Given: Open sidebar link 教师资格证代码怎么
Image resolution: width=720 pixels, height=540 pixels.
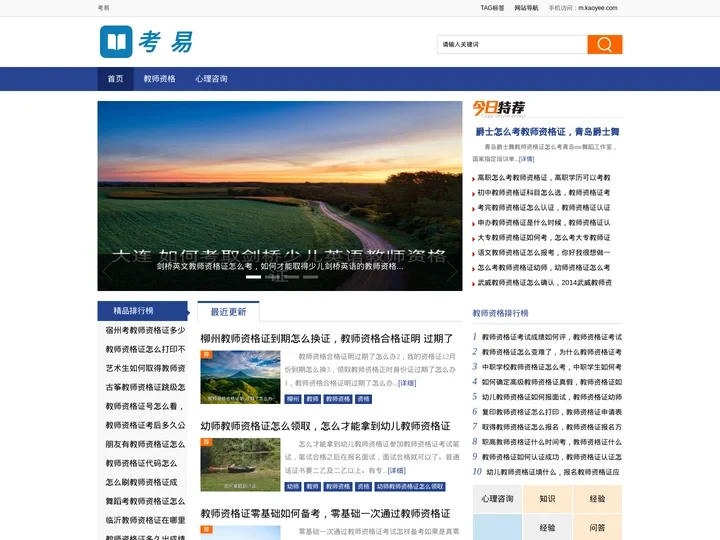Looking at the screenshot, I should pos(141,463).
